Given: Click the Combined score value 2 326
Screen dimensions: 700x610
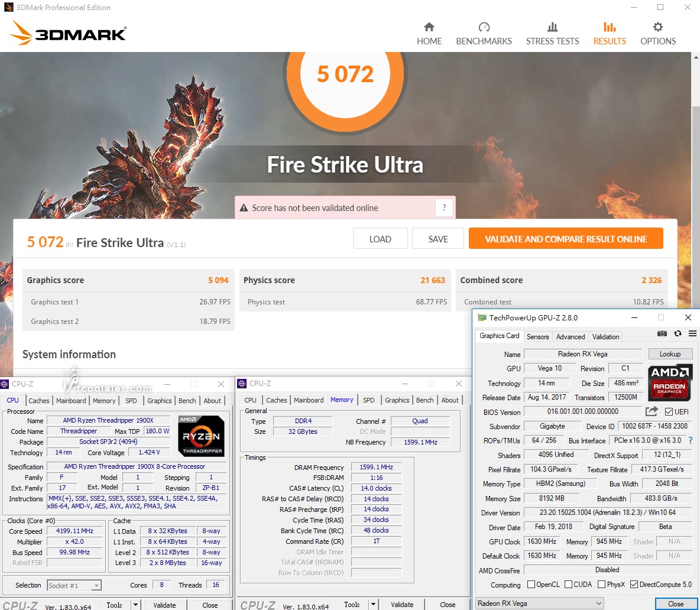Looking at the screenshot, I should pos(652,280).
